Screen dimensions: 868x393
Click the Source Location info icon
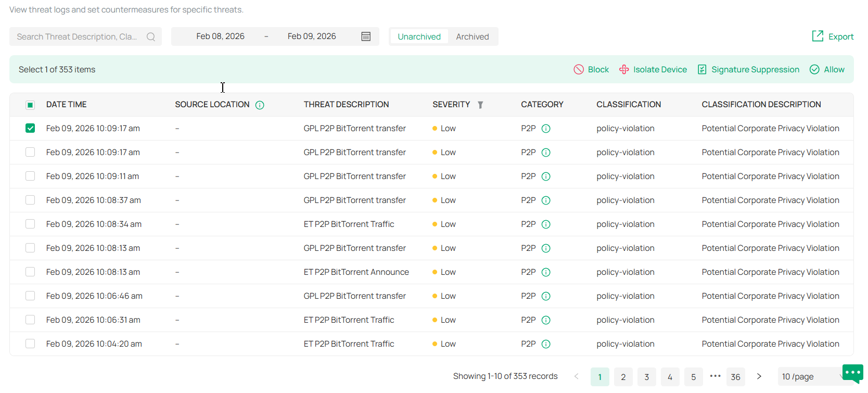click(x=260, y=105)
